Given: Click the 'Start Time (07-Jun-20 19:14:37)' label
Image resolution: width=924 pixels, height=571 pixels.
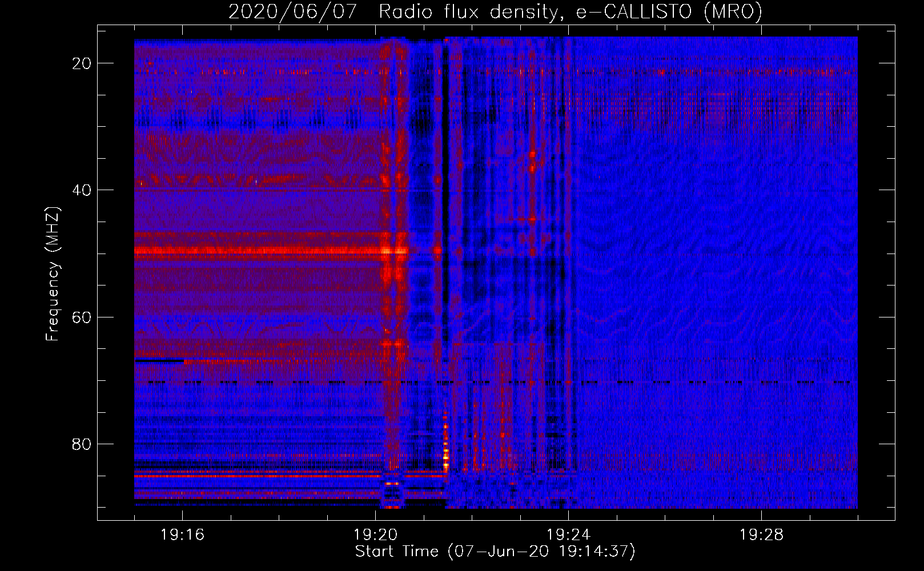Looking at the screenshot, I should point(495,552).
